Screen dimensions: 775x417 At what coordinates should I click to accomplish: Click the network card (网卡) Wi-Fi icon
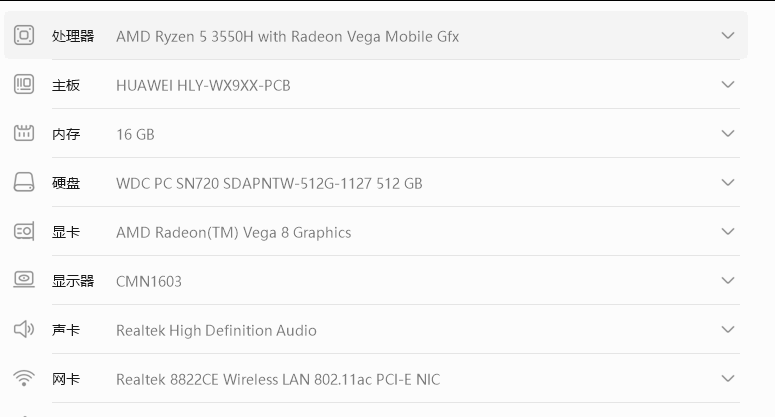24,379
